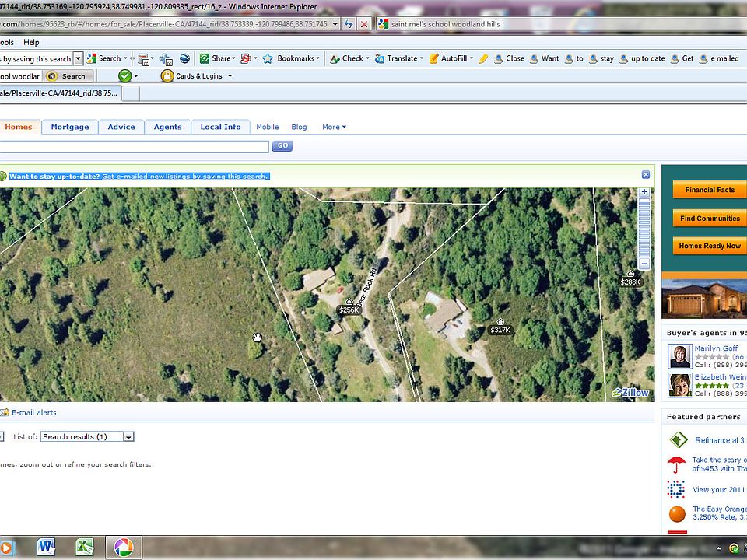The width and height of the screenshot is (747, 560).
Task: Select the Placerville-CA browser tab
Action: [x=59, y=93]
